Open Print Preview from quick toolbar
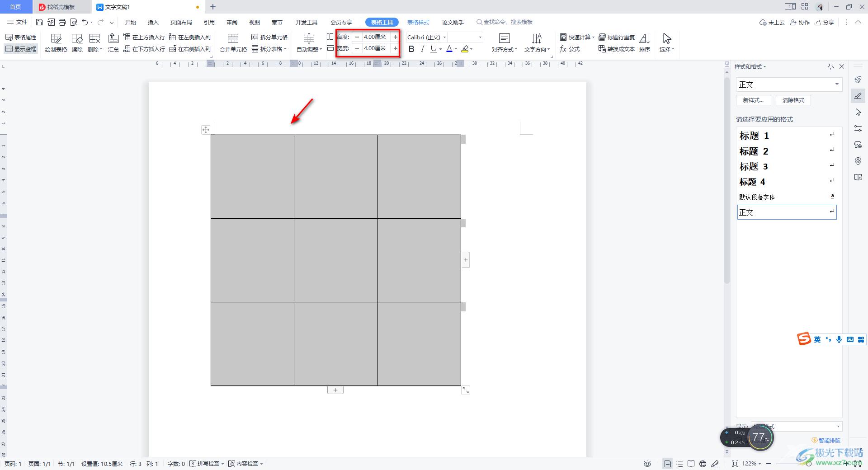This screenshot has height=470, width=868. pos(73,22)
